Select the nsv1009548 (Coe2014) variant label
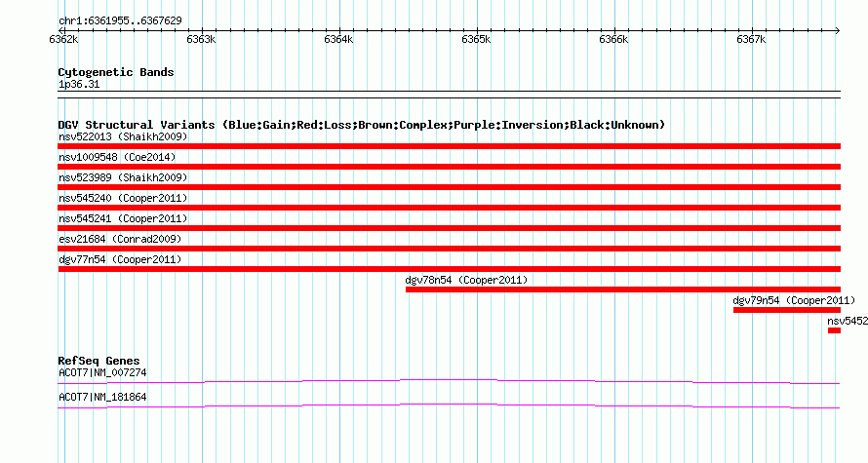Screen dimensions: 868x463 point(117,157)
